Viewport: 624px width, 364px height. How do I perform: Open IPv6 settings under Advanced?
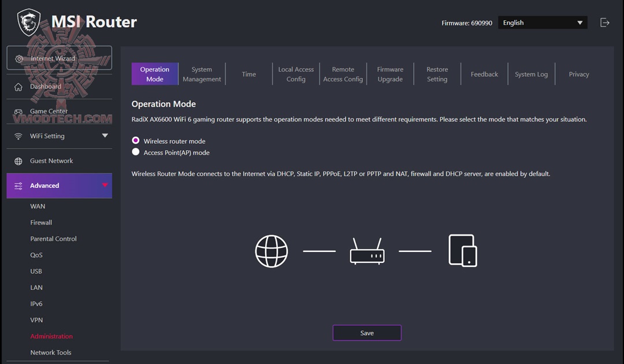[36, 303]
